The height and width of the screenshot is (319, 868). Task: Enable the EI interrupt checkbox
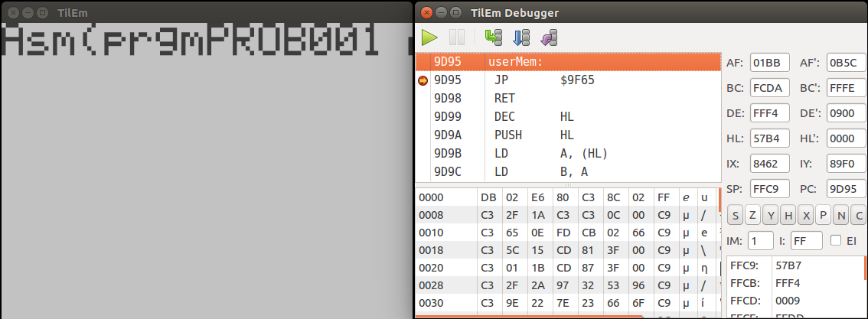(836, 240)
